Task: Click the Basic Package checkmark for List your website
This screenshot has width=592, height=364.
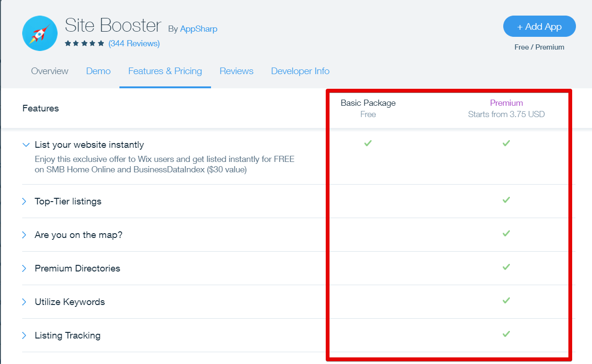Action: [368, 143]
